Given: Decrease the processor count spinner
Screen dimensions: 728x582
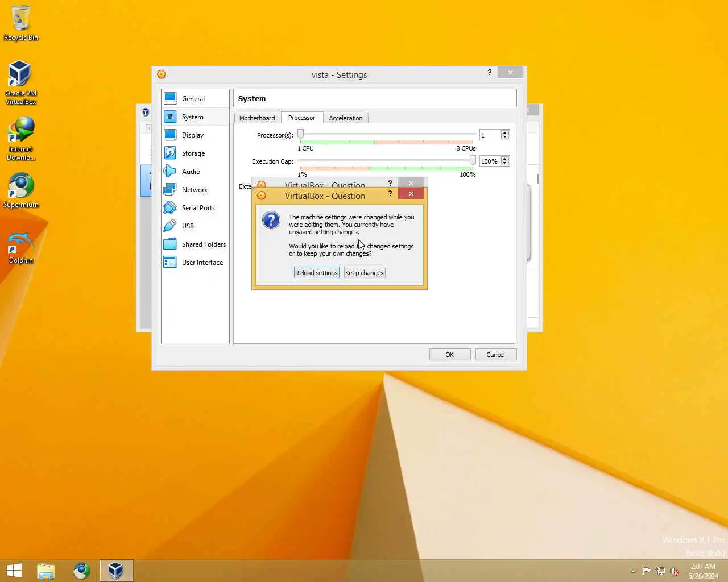Looking at the screenshot, I should tap(505, 137).
